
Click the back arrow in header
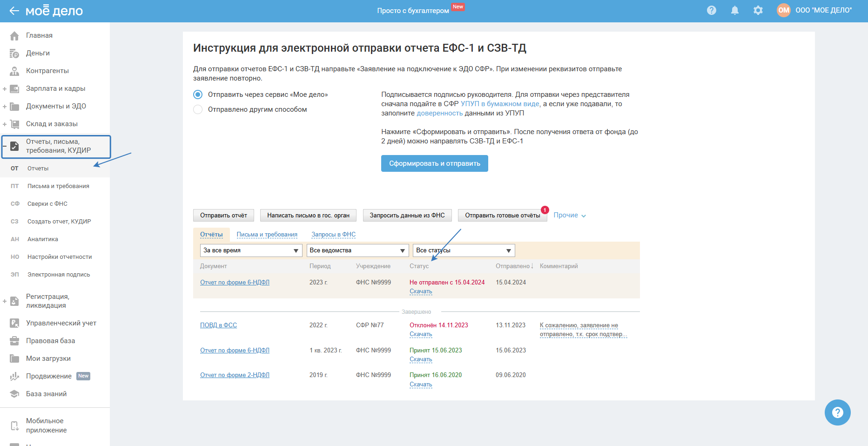pos(14,11)
